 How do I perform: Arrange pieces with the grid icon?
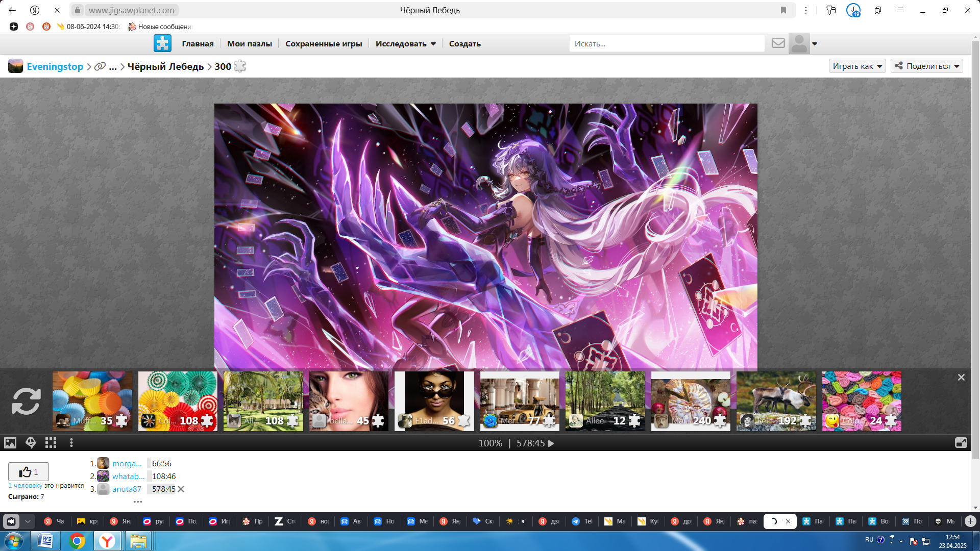[x=51, y=443]
